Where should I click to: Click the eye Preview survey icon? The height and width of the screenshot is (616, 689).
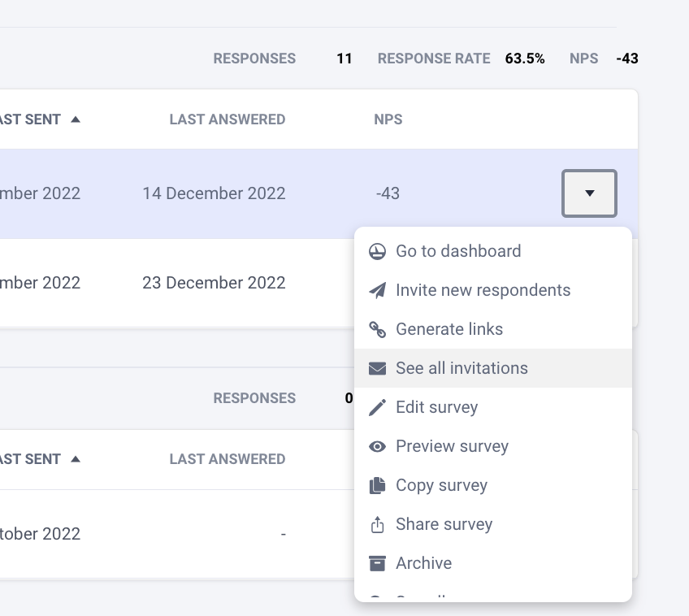pos(377,446)
